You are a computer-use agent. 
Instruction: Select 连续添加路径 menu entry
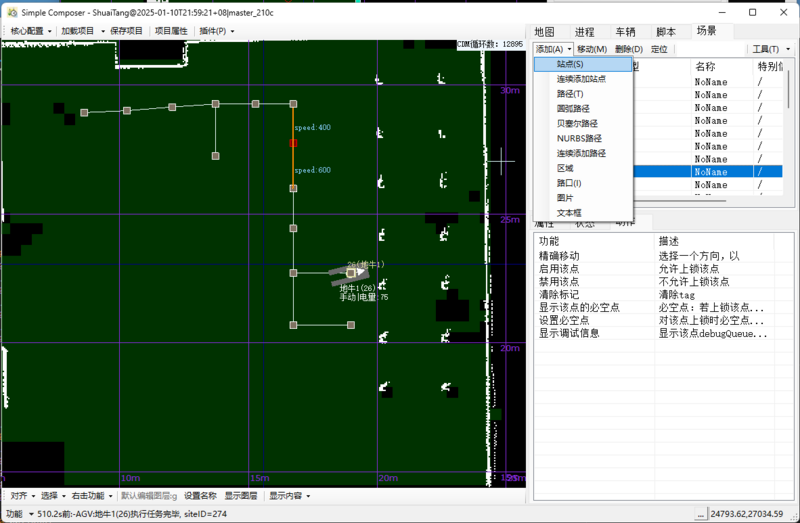583,153
